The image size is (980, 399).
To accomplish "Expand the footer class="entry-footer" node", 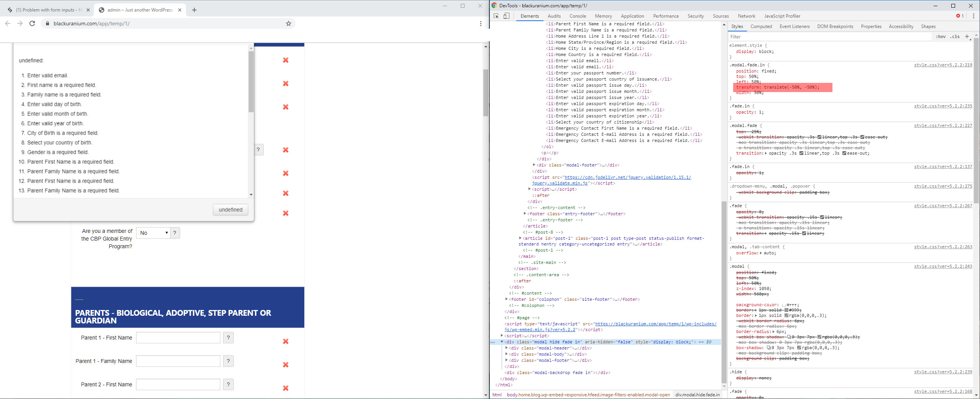I will 525,214.
